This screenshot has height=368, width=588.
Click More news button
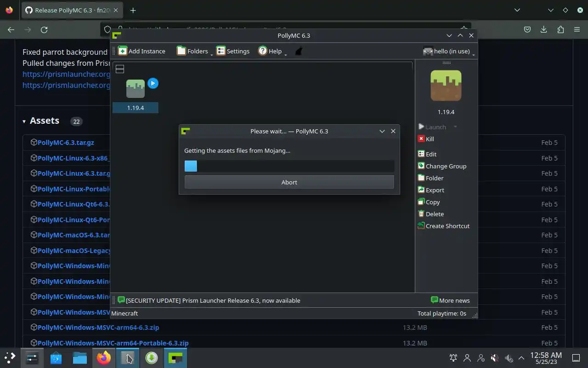pyautogui.click(x=450, y=300)
